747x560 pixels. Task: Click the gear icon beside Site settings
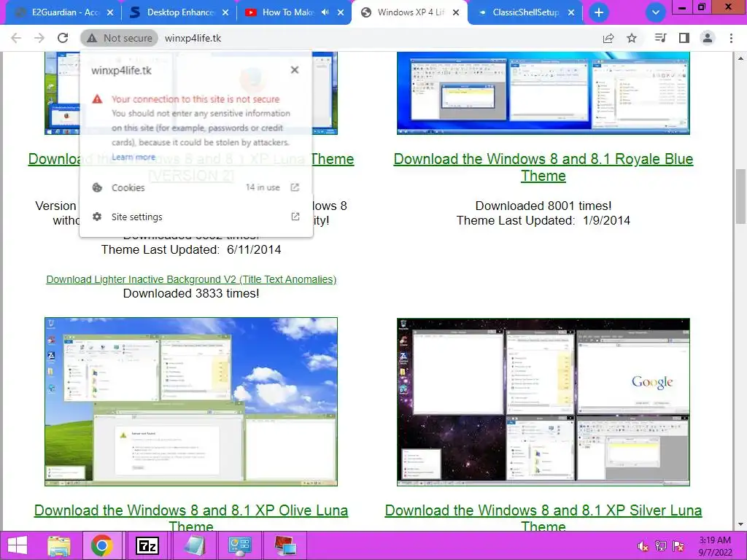[97, 217]
